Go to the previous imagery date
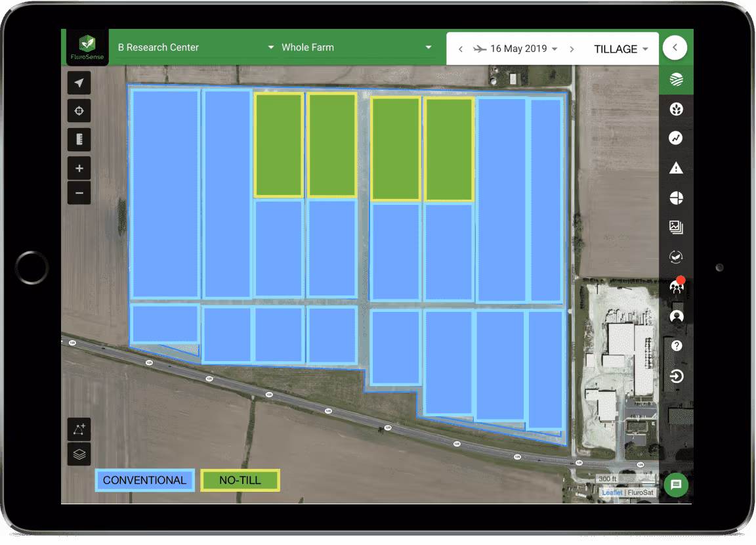This screenshot has height=545, width=756. [x=461, y=49]
